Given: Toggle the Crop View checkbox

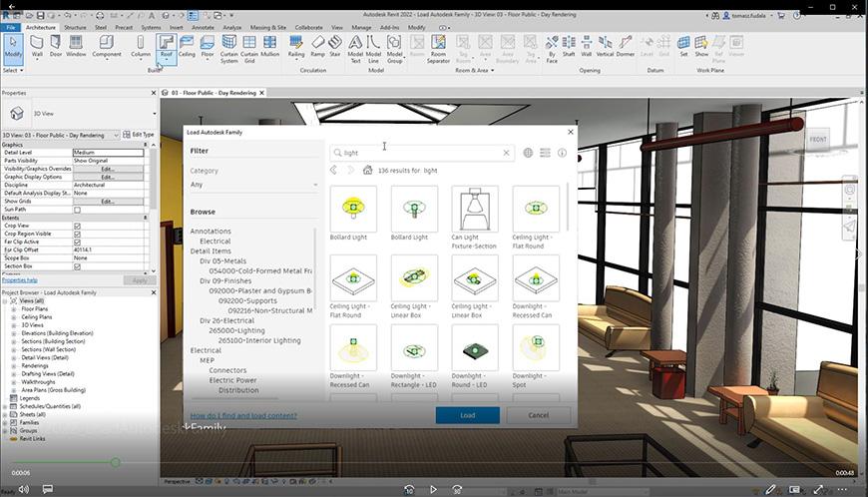Looking at the screenshot, I should pos(77,226).
